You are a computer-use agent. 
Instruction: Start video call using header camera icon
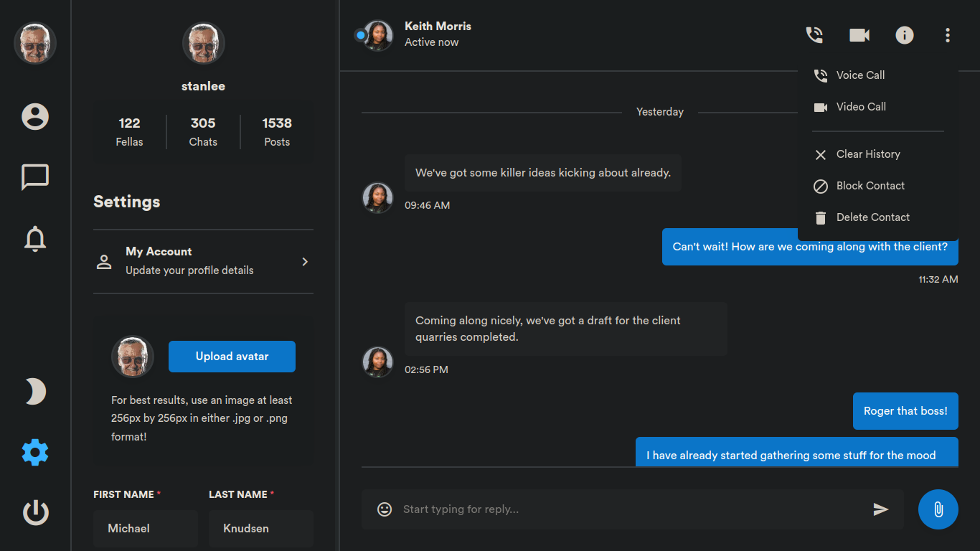[859, 35]
